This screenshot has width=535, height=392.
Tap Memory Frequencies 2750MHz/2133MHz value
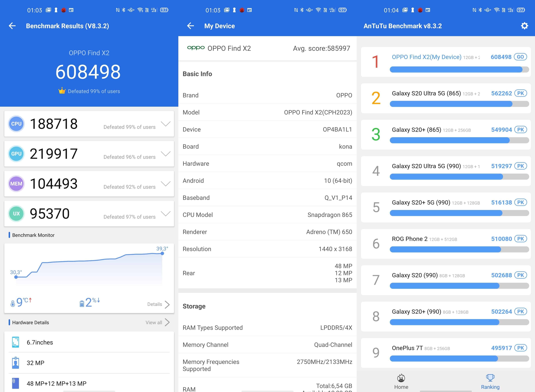pos(324,362)
